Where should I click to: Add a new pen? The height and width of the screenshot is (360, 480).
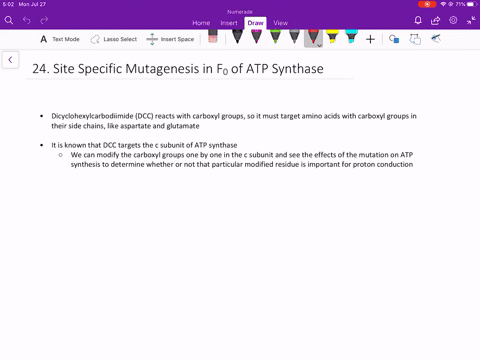[370, 39]
